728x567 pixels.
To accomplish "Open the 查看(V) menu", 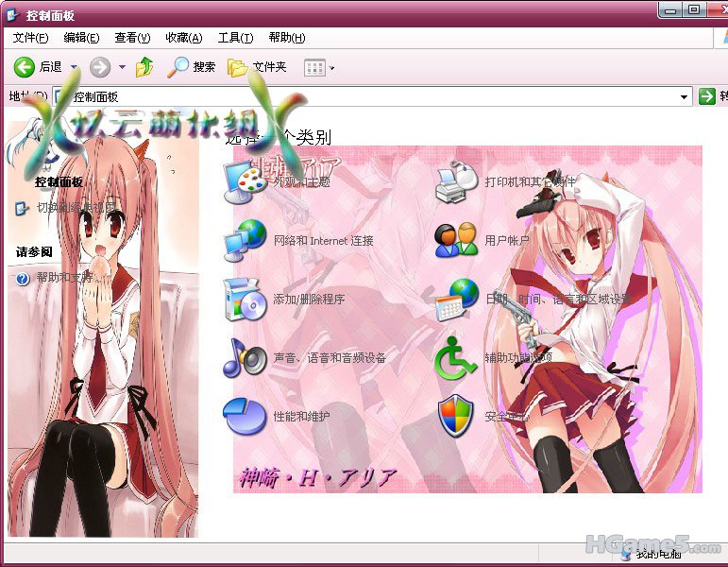I will [x=133, y=38].
